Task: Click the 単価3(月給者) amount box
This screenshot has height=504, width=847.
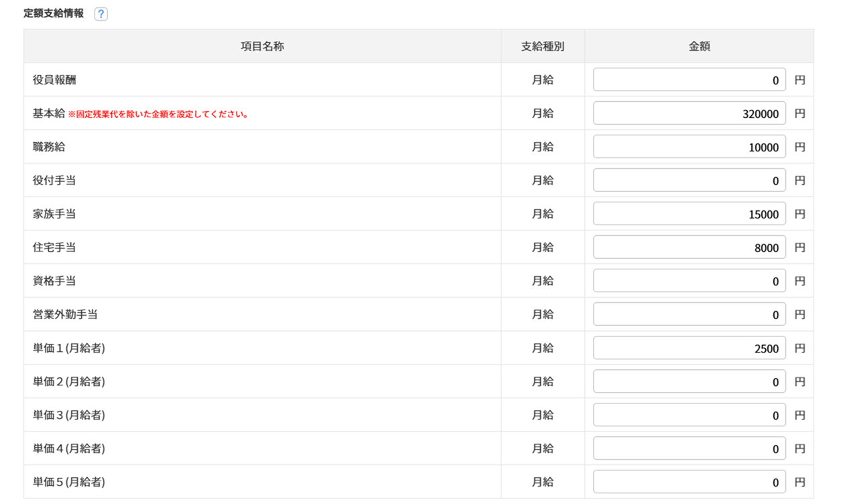Action: [x=689, y=415]
